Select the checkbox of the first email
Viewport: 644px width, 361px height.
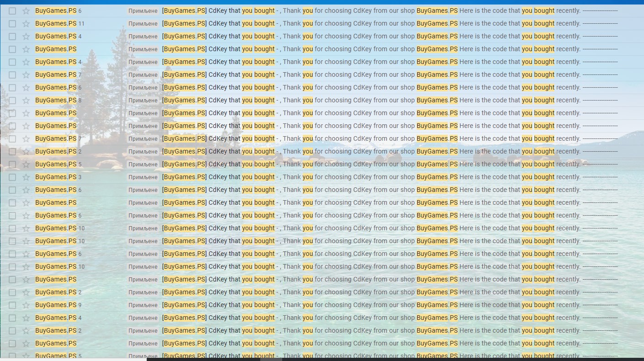click(x=12, y=11)
